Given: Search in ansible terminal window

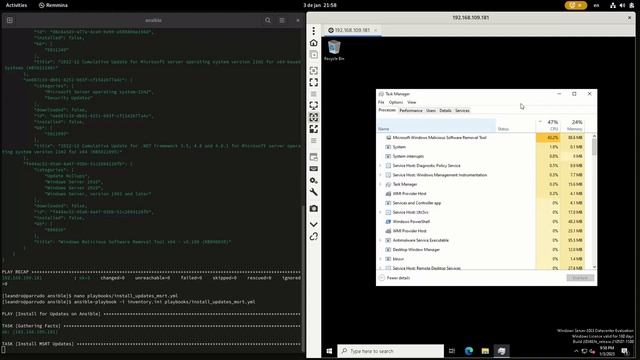Looking at the screenshot, I should tap(268, 20).
